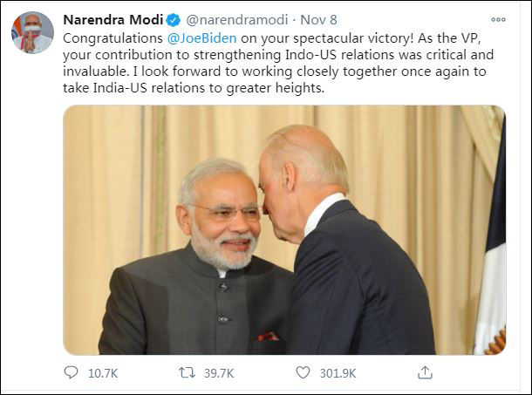Click the word 'invaluable' in the tweet
This screenshot has height=395, width=532.
pos(96,72)
